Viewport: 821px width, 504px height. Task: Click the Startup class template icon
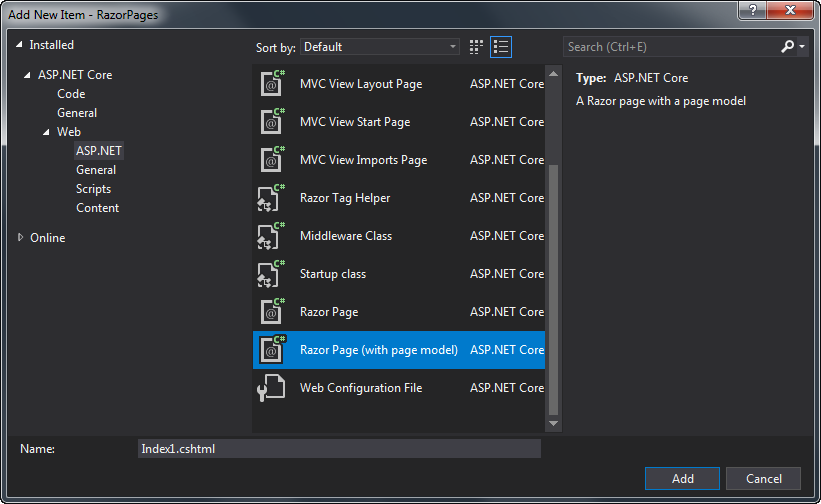(271, 274)
